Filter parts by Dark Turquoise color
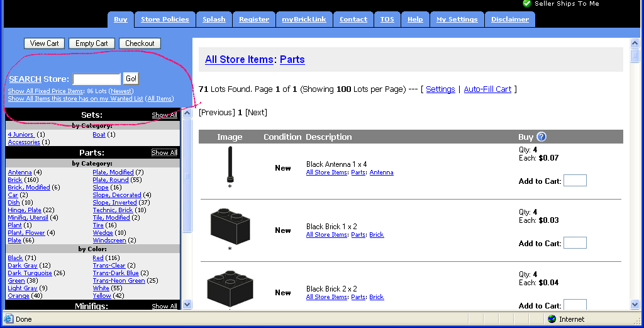This screenshot has height=328, width=644. pyautogui.click(x=30, y=273)
